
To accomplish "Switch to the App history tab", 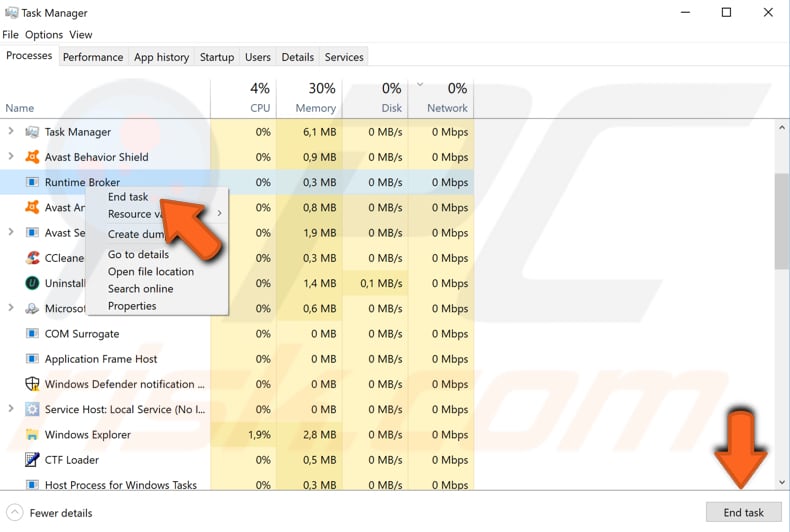I will (161, 57).
